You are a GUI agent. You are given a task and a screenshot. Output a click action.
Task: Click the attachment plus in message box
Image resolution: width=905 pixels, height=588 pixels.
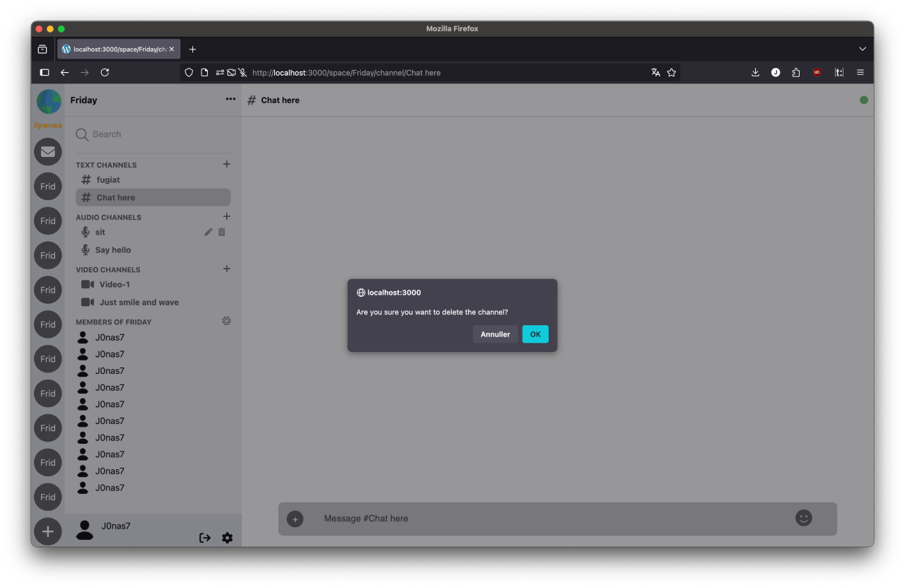[x=295, y=519]
